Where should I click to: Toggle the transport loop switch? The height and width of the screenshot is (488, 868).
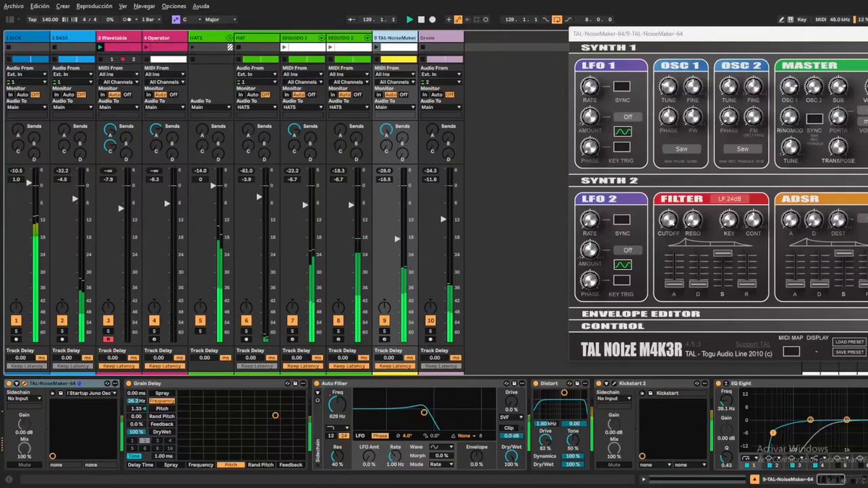point(557,20)
